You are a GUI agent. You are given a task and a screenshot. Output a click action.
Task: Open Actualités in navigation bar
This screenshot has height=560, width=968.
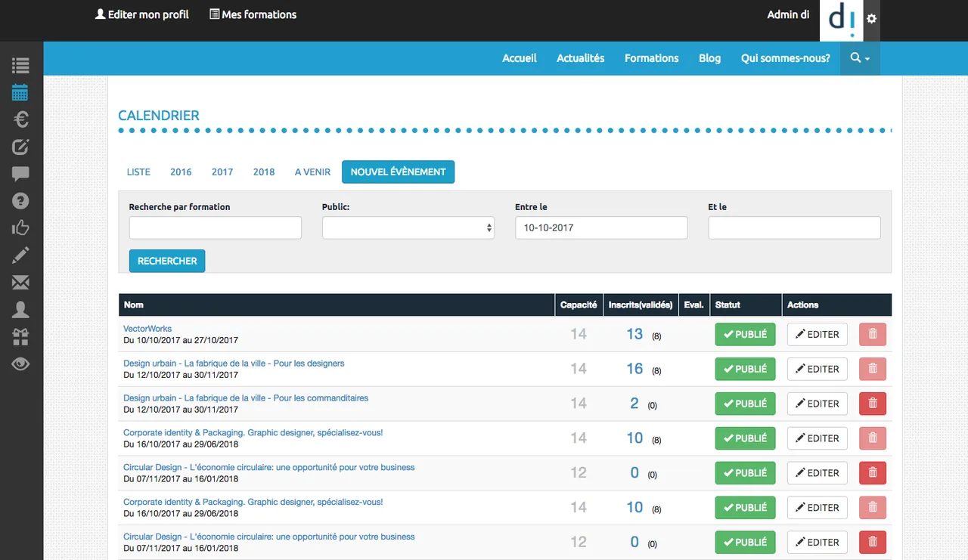(581, 58)
